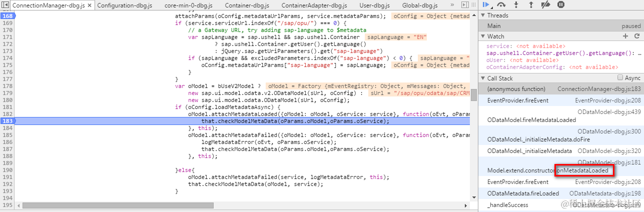Open the Global-dbg.js tab
644x212 pixels.
click(420, 5)
